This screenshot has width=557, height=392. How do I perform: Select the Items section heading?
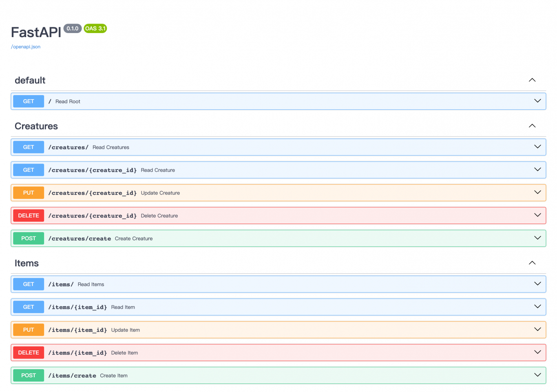(x=27, y=263)
